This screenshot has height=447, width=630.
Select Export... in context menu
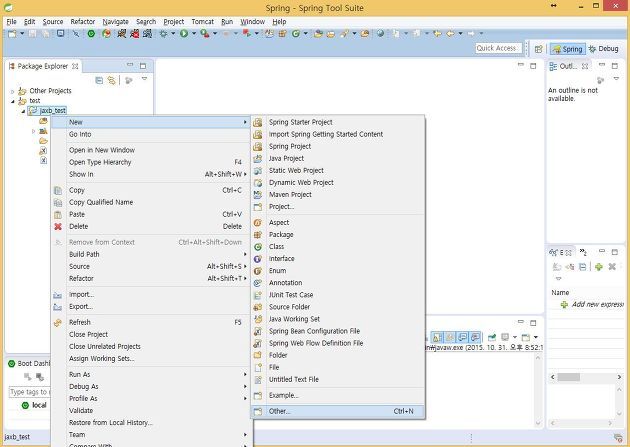point(151,306)
